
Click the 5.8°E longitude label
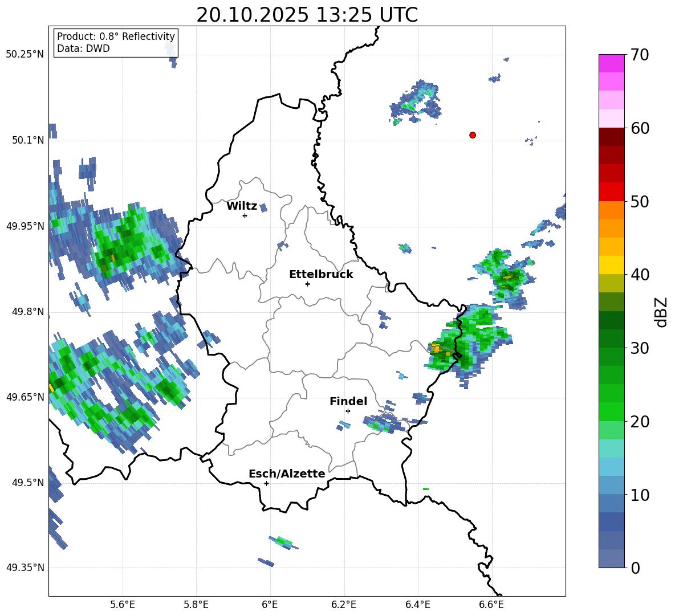click(x=196, y=605)
